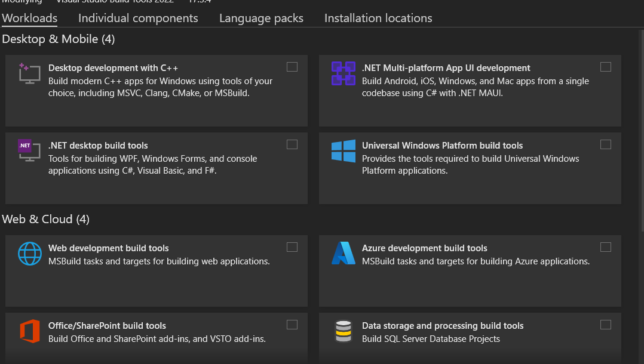Click the .NET desktop build tools icon

click(x=29, y=150)
